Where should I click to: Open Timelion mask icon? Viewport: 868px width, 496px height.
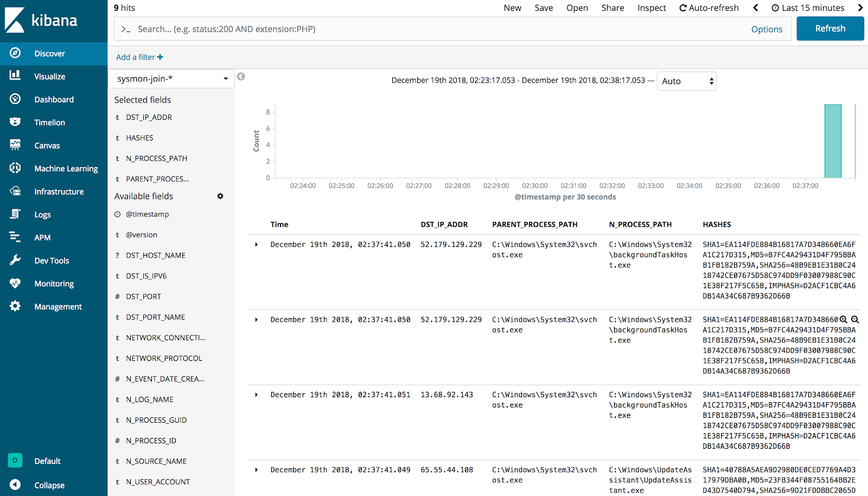(x=15, y=122)
